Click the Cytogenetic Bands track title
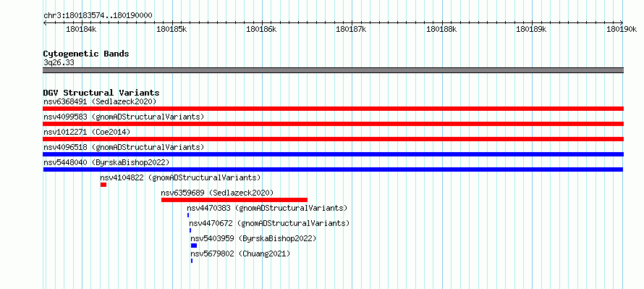 (86, 54)
